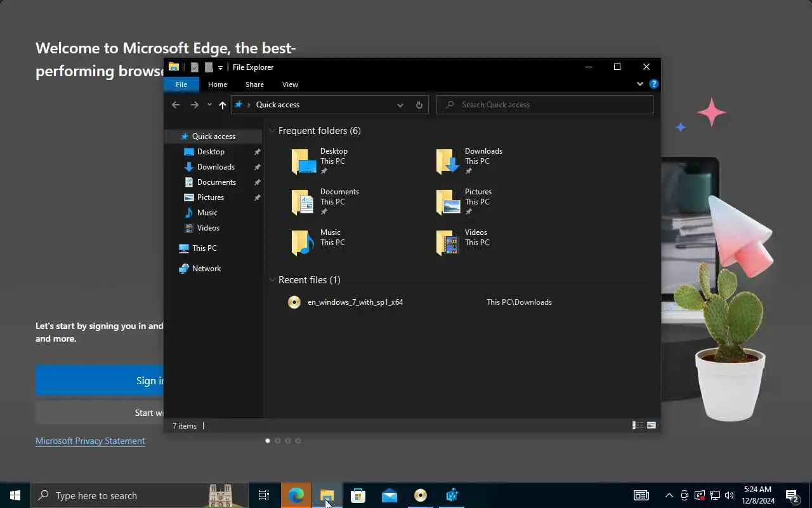Select Network in navigation pane
The image size is (812, 508).
pos(206,269)
